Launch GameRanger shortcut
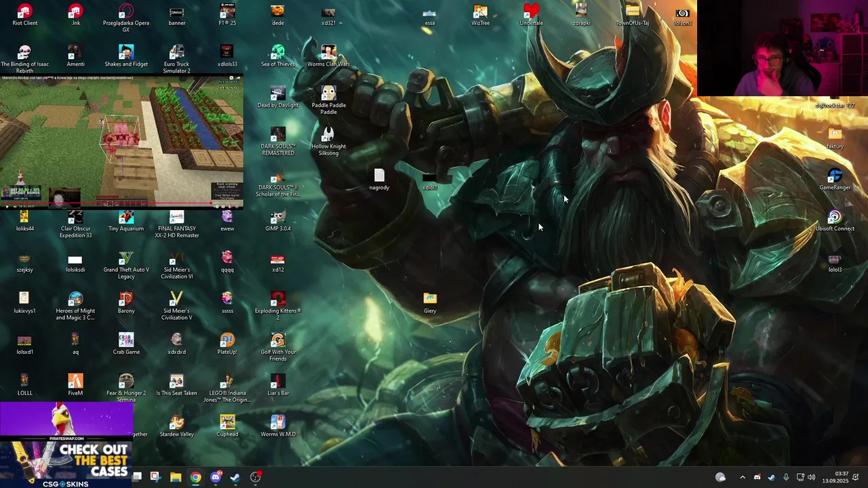 [835, 180]
